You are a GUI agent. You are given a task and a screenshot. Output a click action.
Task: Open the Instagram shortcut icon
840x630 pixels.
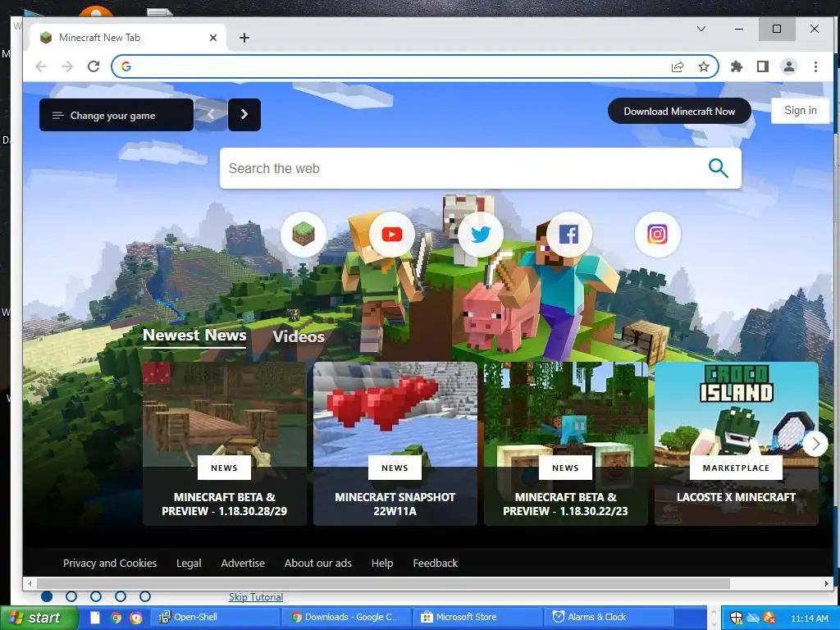(657, 234)
